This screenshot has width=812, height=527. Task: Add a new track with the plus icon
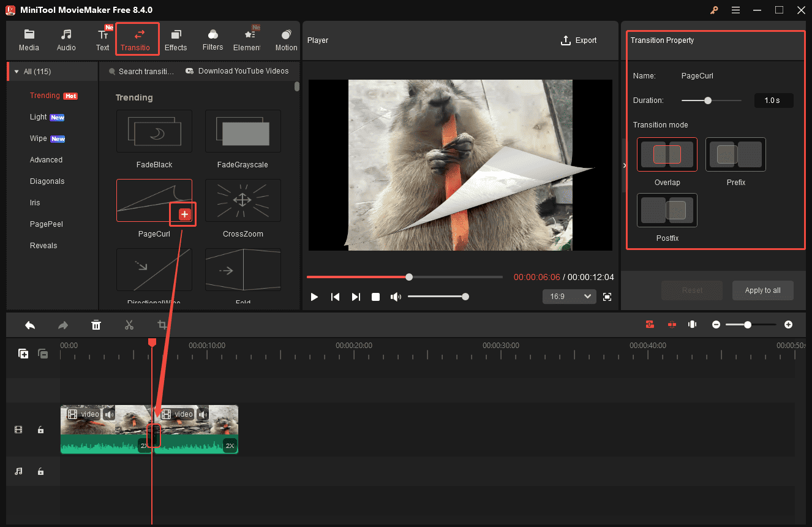point(23,354)
